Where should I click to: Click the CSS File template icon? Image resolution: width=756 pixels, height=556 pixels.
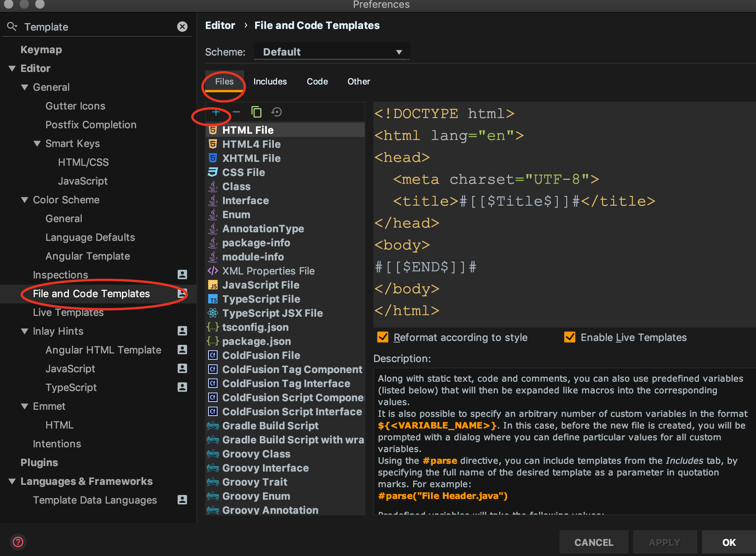point(213,172)
